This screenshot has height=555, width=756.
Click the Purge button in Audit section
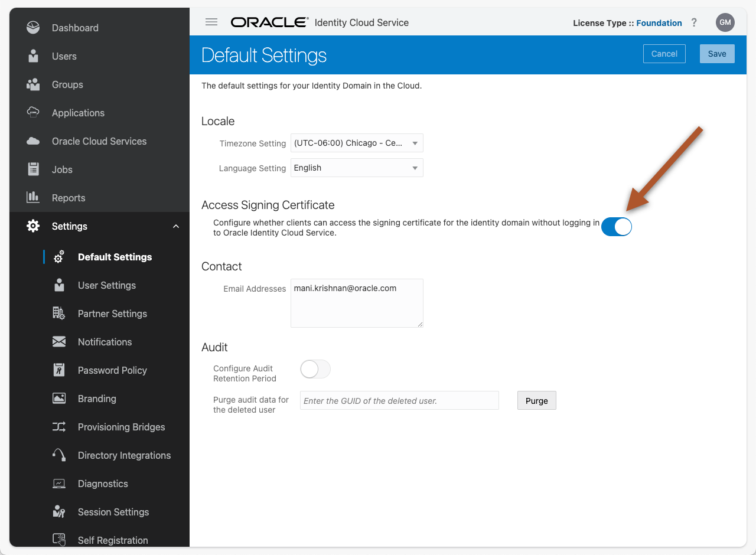point(536,400)
